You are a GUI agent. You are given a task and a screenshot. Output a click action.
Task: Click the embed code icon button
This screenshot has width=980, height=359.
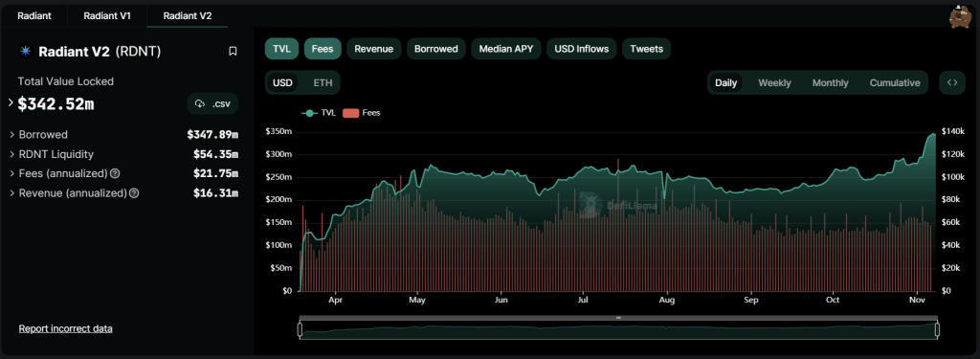pyautogui.click(x=952, y=82)
